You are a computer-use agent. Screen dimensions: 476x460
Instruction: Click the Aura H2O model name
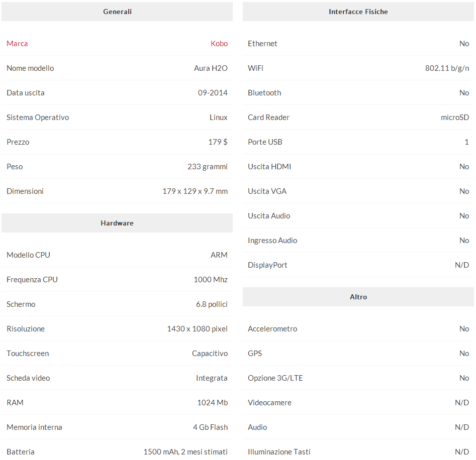pos(211,68)
